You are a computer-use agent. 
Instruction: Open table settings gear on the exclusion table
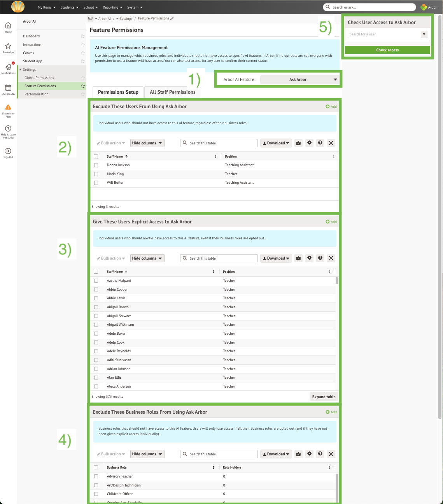(x=309, y=143)
